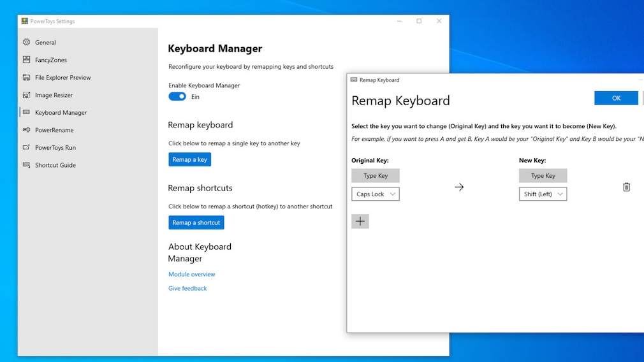The width and height of the screenshot is (644, 362).
Task: Click the Remap a shortcut button
Action: [196, 222]
